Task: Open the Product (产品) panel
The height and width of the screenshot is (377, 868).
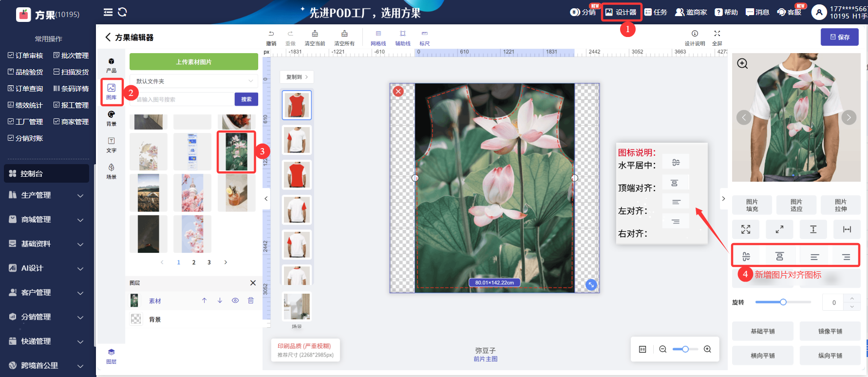Action: 112,65
